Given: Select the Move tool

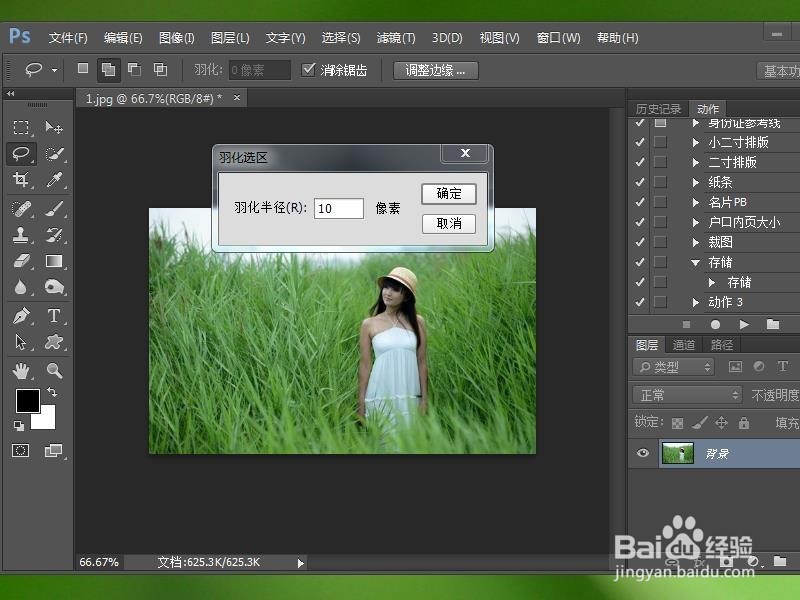Looking at the screenshot, I should click(x=54, y=127).
